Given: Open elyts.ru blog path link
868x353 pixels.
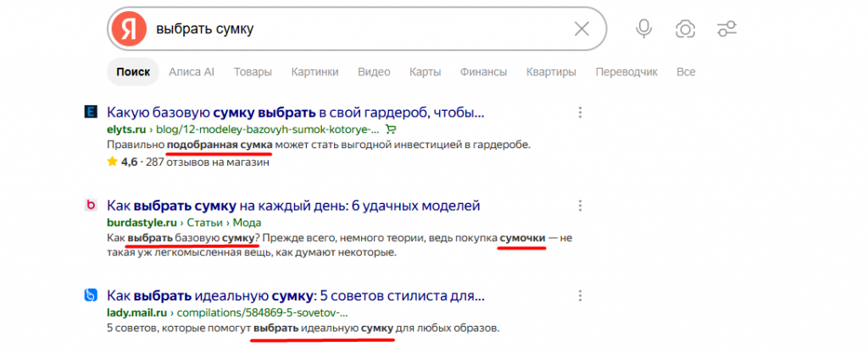Looking at the screenshot, I should (267, 130).
